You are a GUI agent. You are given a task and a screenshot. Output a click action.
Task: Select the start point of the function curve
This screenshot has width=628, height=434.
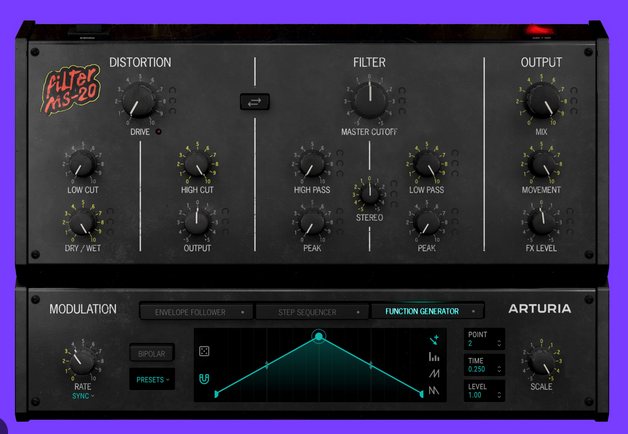pyautogui.click(x=216, y=394)
